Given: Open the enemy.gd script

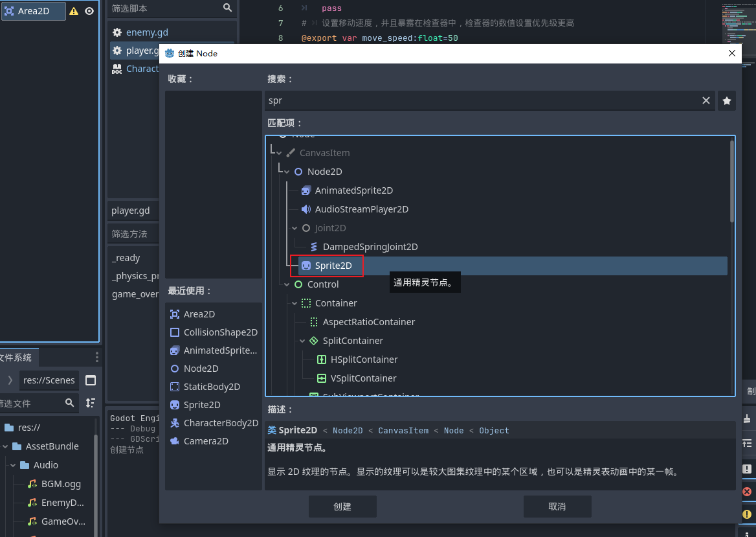Looking at the screenshot, I should click(x=147, y=32).
